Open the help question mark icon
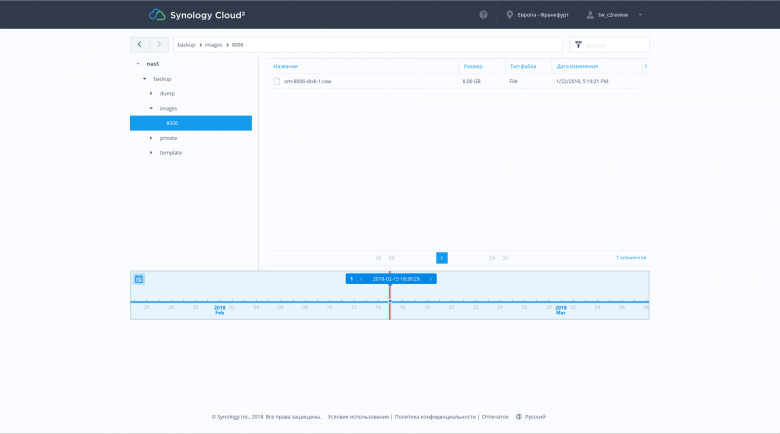Image resolution: width=780 pixels, height=434 pixels. [483, 15]
